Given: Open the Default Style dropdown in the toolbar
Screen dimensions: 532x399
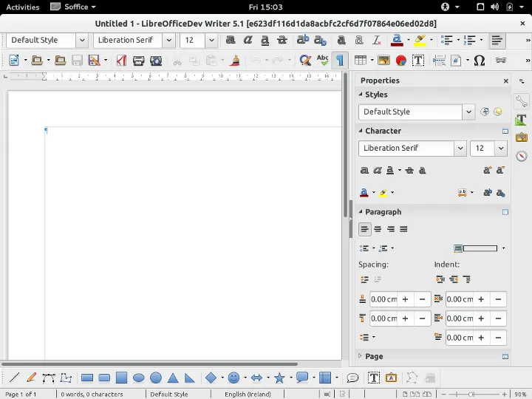Looking at the screenshot, I should pos(81,40).
